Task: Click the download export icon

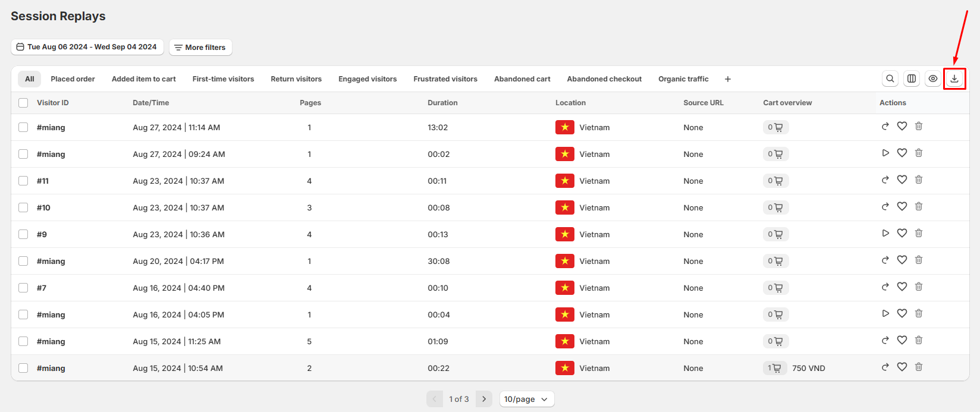Action: pyautogui.click(x=954, y=78)
